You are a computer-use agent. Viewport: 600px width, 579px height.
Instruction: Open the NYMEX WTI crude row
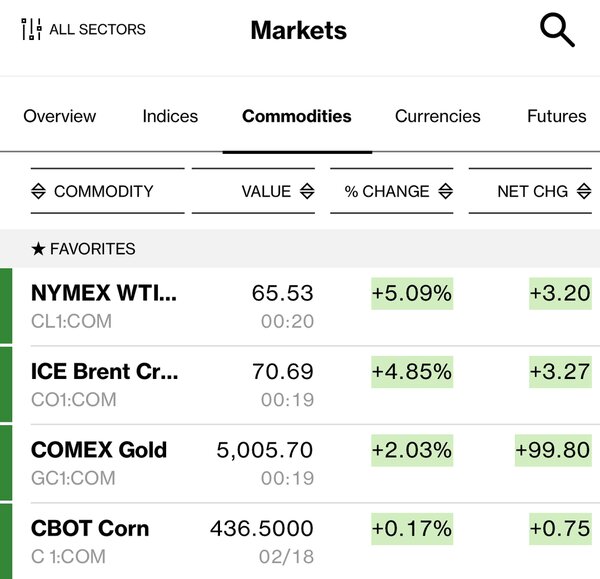click(104, 294)
